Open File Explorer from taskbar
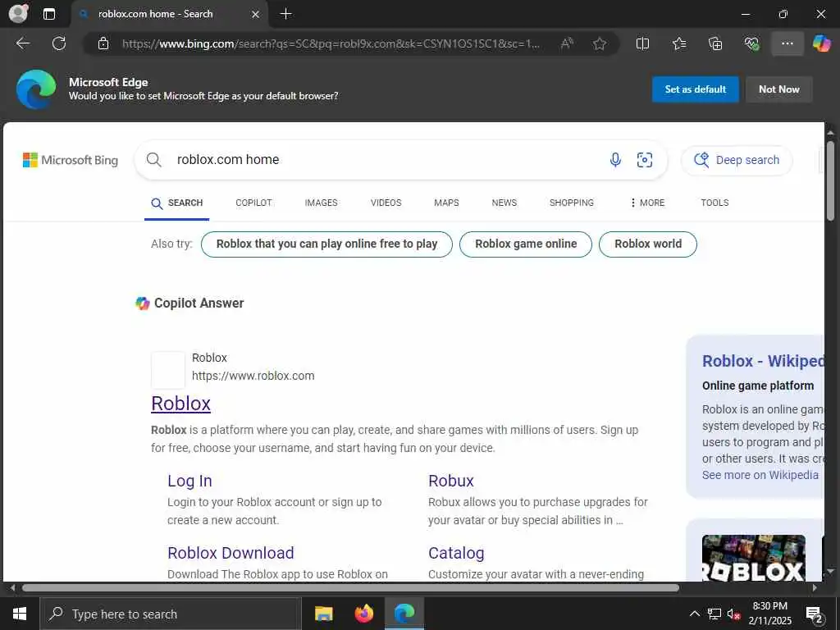The image size is (840, 630). (323, 614)
